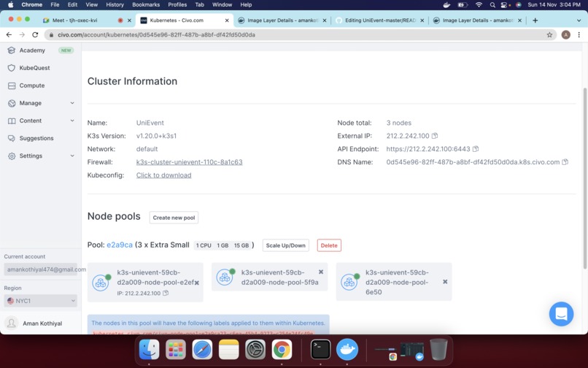Remove node ending in node-pool-e2ef
Screen dimensions: 588x368
pyautogui.click(x=196, y=283)
